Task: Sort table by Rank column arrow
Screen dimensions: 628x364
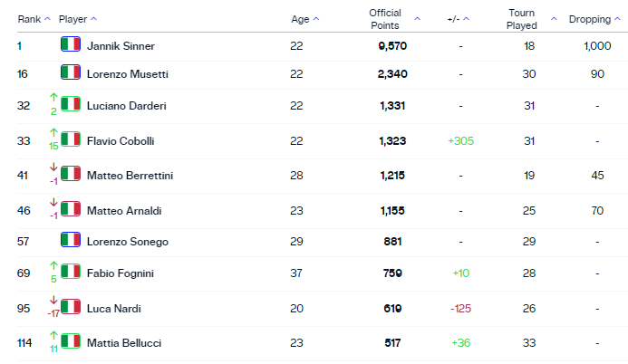Action: pos(47,19)
